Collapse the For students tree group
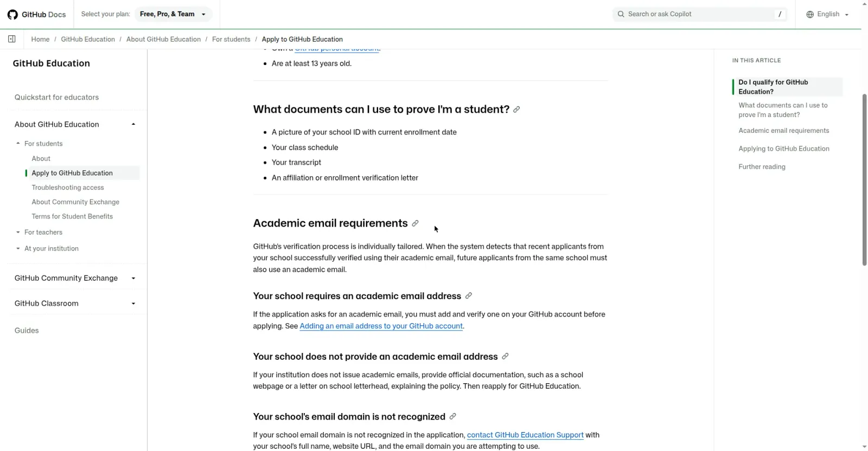The width and height of the screenshot is (868, 451). point(18,144)
